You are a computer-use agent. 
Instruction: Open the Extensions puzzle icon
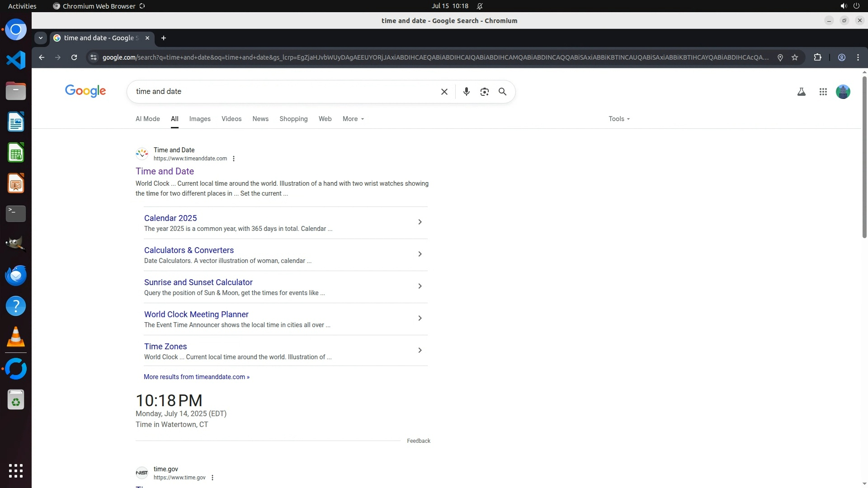(x=817, y=57)
